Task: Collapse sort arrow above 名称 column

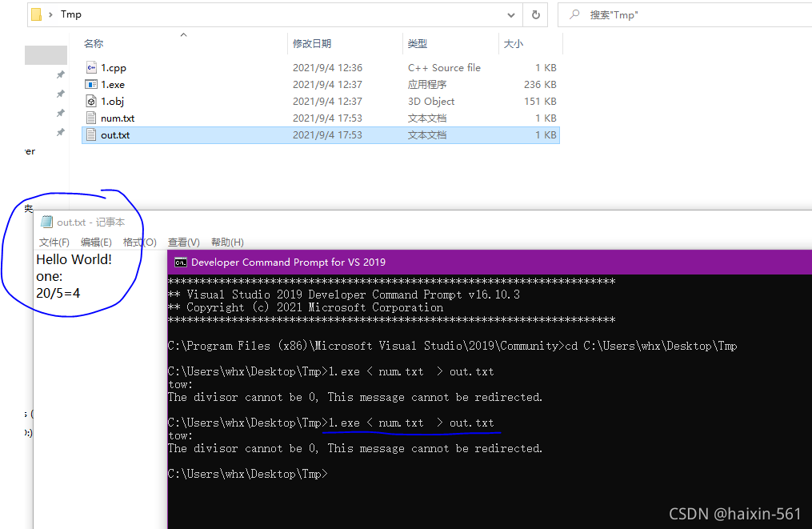Action: [x=183, y=34]
